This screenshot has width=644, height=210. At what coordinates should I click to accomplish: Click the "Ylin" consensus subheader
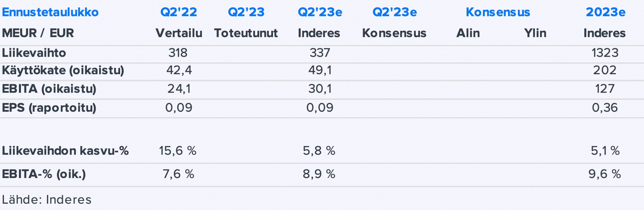point(535,33)
